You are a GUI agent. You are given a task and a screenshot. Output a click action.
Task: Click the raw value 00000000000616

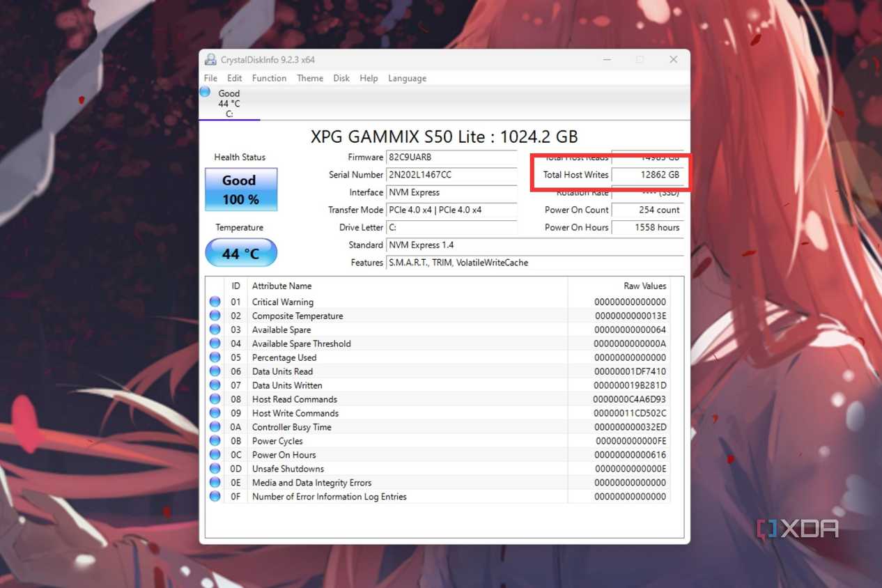(x=630, y=455)
